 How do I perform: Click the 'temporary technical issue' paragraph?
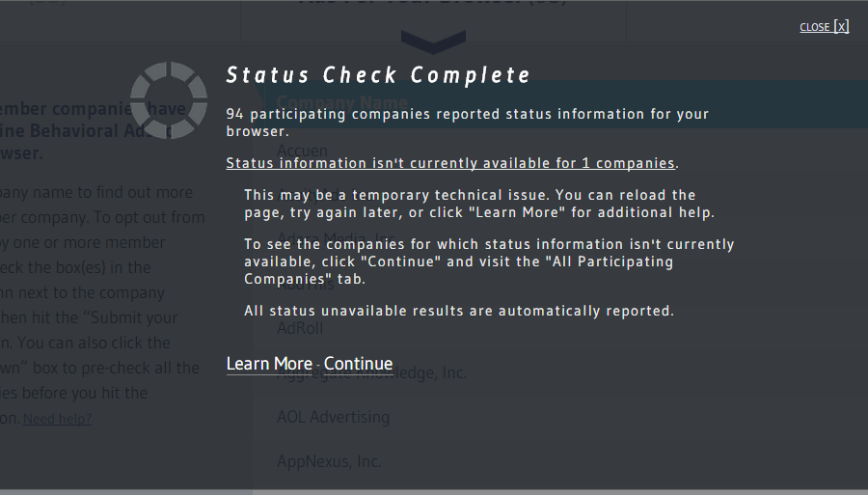(x=479, y=204)
